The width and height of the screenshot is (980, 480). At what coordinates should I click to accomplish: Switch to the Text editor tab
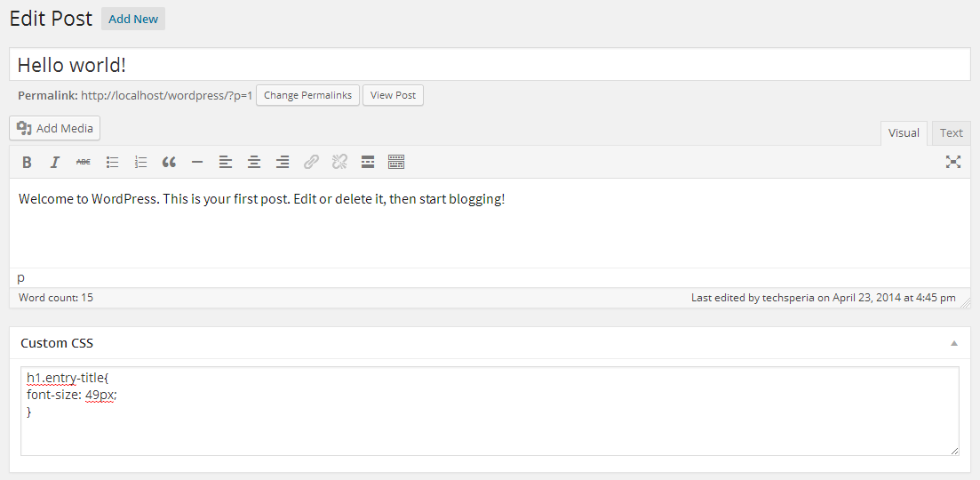pyautogui.click(x=952, y=133)
